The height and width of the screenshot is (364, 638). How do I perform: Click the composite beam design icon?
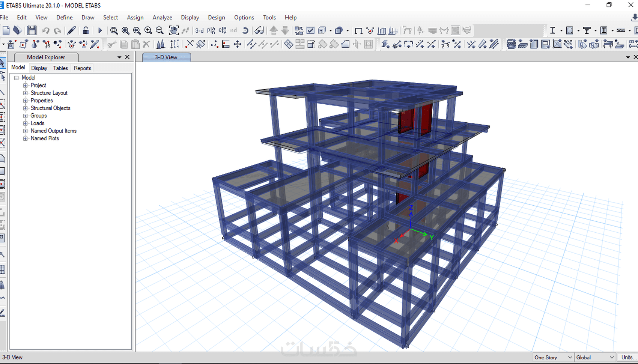pyautogui.click(x=587, y=30)
